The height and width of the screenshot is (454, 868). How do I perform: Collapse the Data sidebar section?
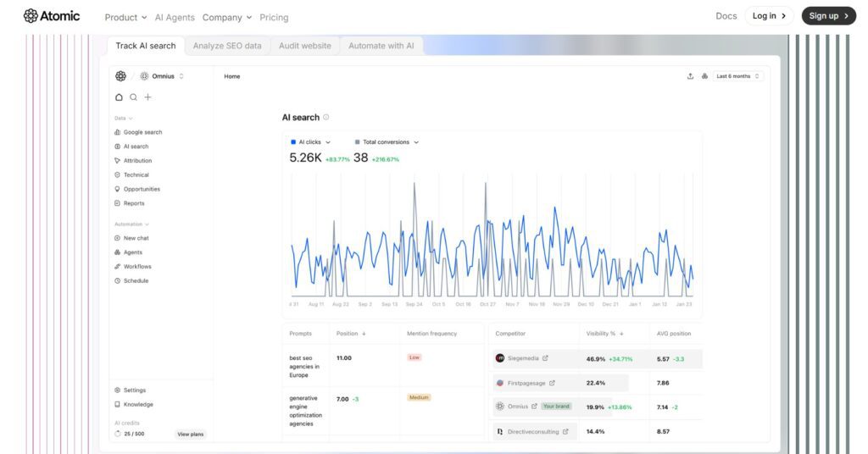point(124,119)
